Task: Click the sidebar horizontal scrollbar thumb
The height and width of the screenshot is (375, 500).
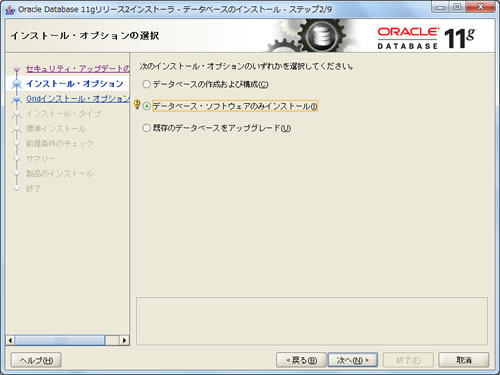Action: coord(60,340)
